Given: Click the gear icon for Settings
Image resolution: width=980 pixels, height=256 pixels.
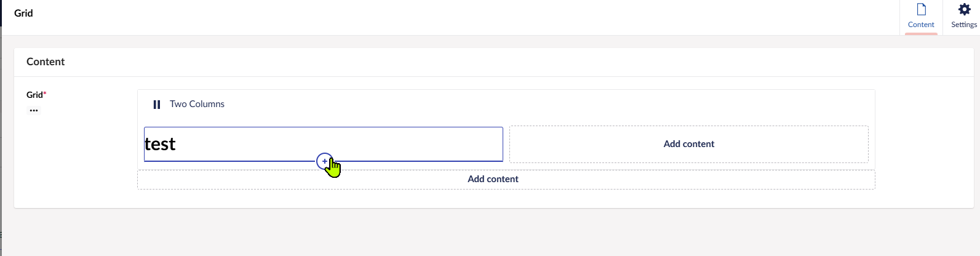Looking at the screenshot, I should pyautogui.click(x=964, y=9).
